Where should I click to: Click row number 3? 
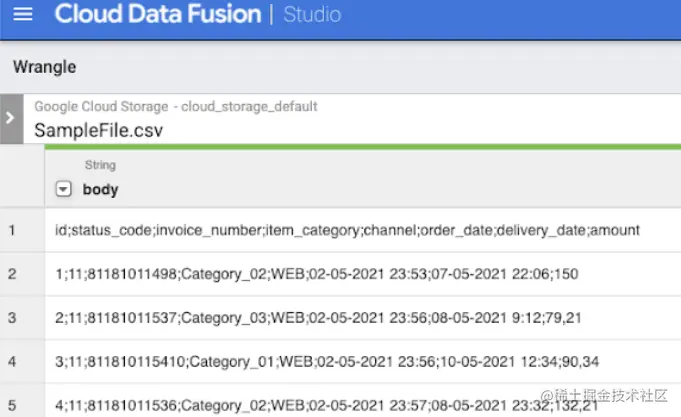pyautogui.click(x=12, y=318)
